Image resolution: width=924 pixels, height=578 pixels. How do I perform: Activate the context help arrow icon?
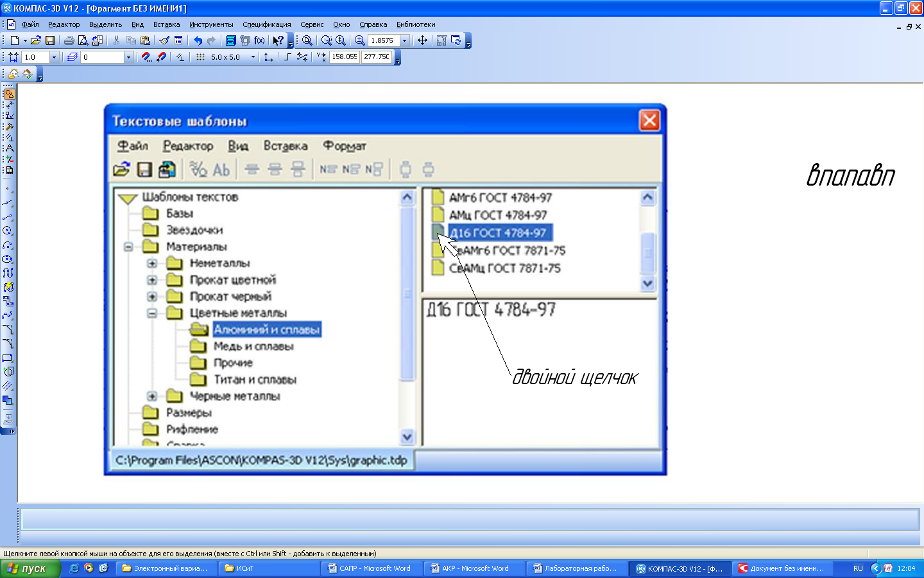(x=278, y=40)
